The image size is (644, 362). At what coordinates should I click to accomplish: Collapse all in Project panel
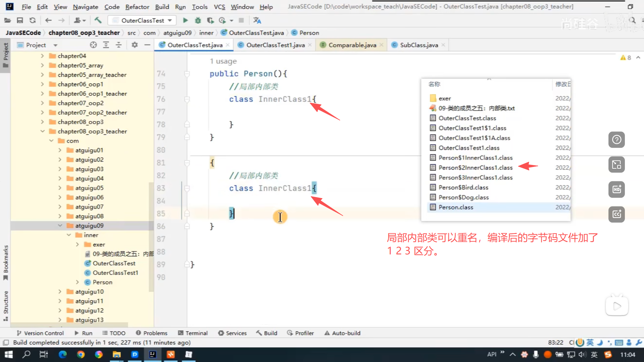pos(119,45)
